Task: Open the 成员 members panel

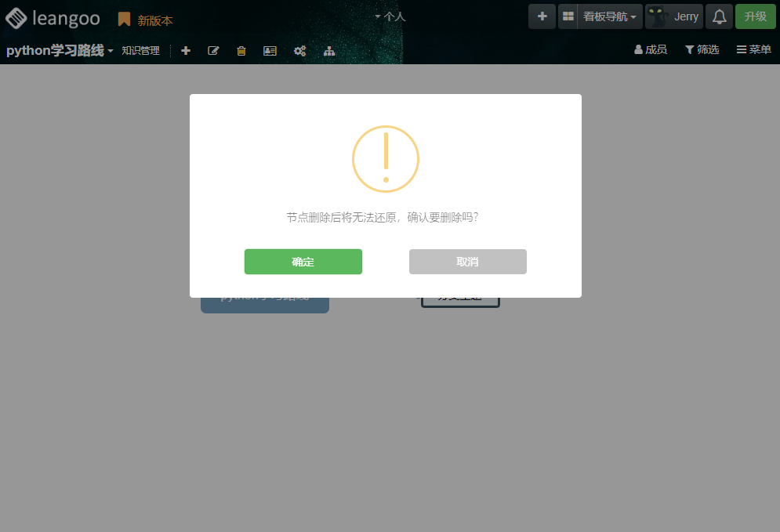Action: 650,50
